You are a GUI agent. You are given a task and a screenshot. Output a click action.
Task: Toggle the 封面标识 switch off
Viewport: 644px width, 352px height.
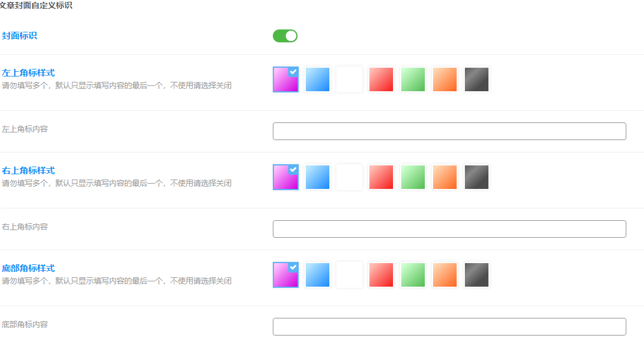285,36
